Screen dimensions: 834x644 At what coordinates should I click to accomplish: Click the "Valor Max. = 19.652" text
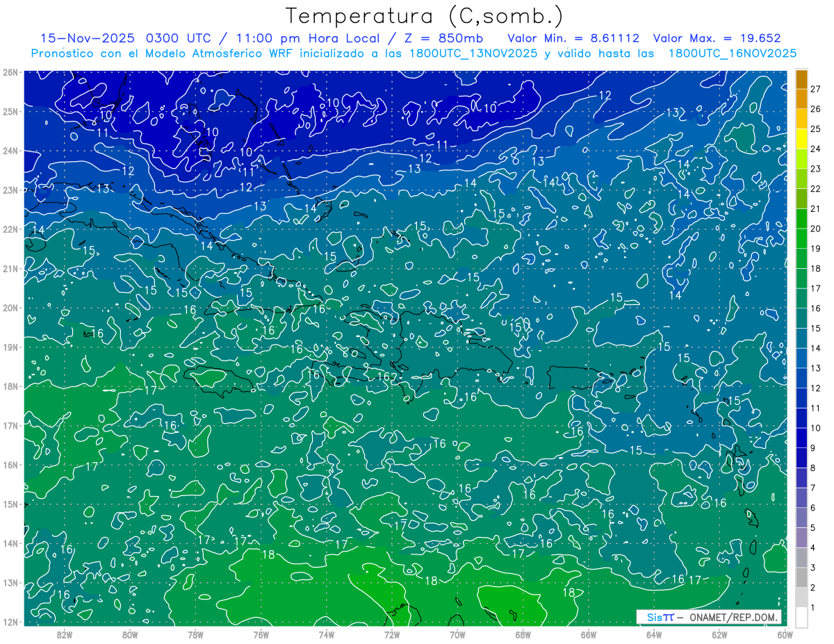pos(717,38)
